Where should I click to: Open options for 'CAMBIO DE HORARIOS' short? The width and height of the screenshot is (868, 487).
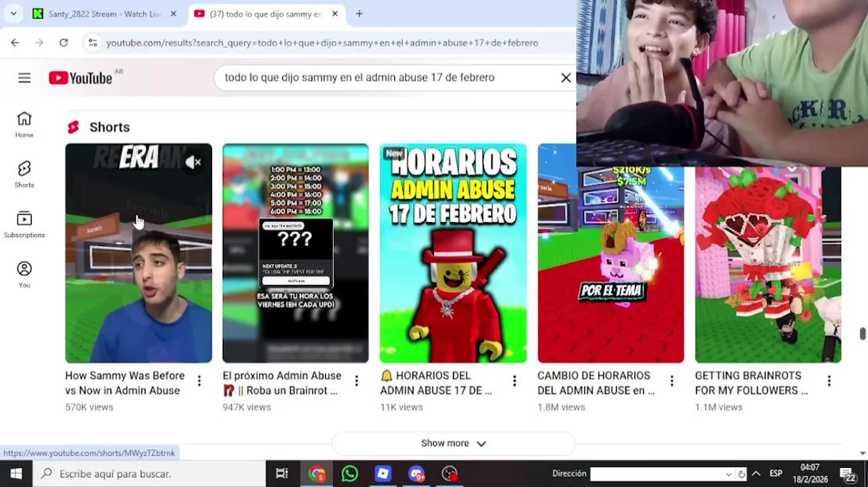(x=671, y=381)
